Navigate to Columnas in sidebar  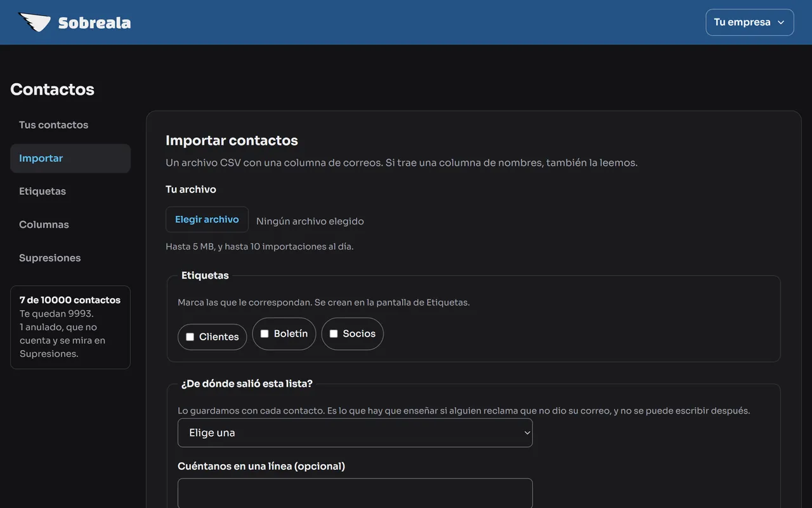tap(70, 225)
